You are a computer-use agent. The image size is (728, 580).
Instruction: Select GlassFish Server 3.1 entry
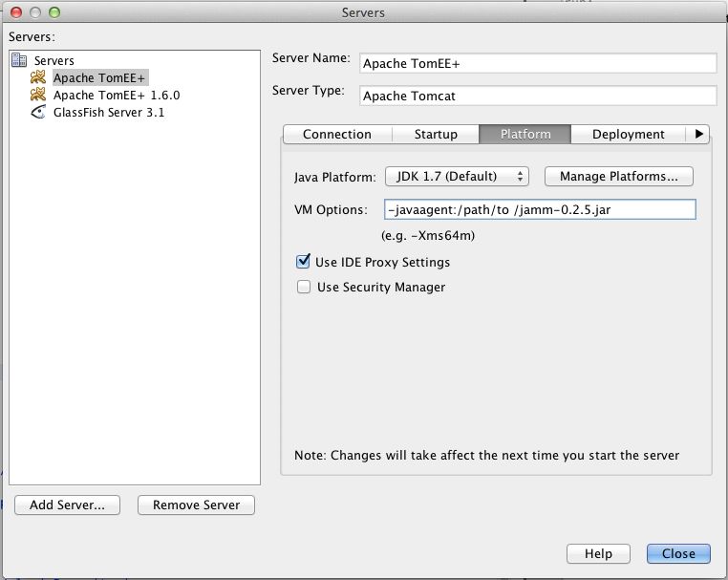coord(109,113)
